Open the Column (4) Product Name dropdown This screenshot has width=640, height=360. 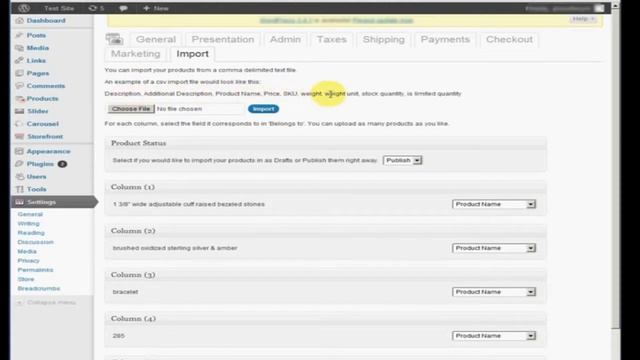coord(494,336)
